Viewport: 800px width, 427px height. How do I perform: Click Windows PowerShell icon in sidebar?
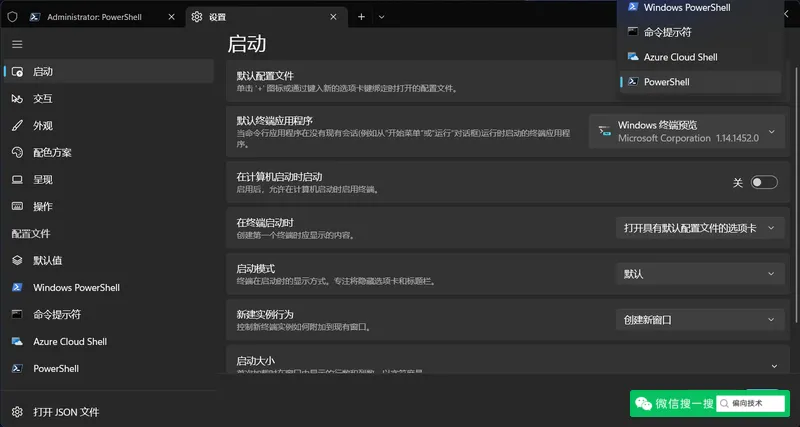[x=17, y=287]
